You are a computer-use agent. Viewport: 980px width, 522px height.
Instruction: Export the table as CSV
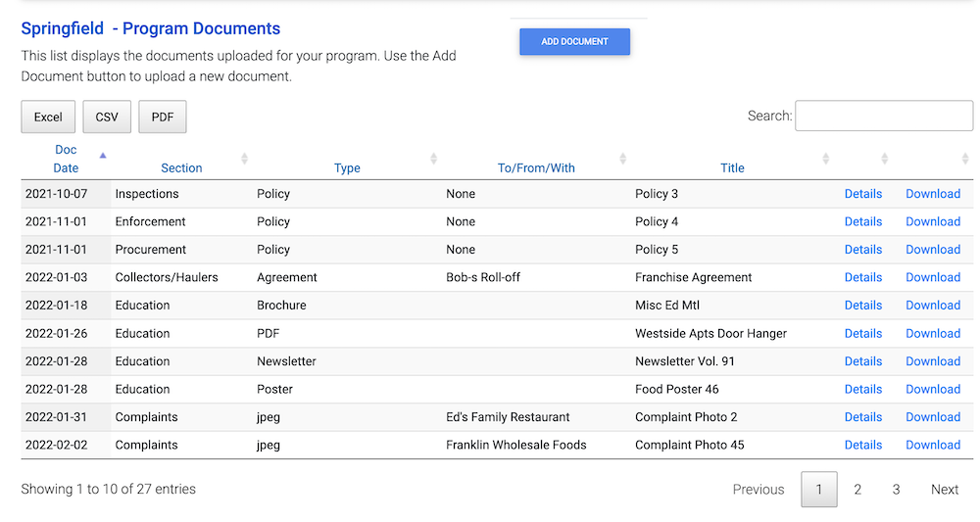tap(107, 117)
